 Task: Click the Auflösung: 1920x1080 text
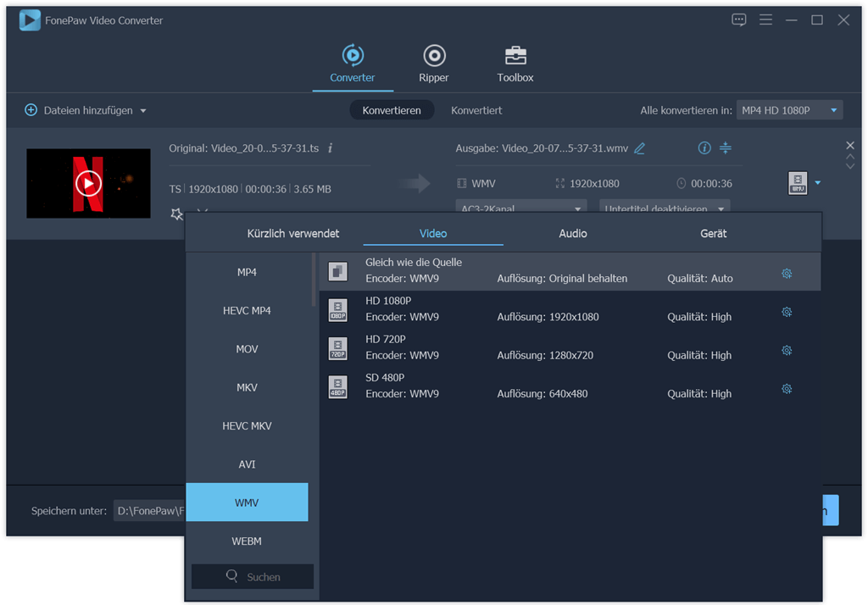click(x=548, y=317)
